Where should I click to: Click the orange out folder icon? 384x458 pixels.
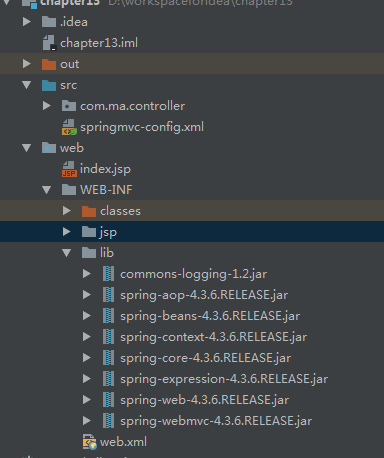(49, 64)
